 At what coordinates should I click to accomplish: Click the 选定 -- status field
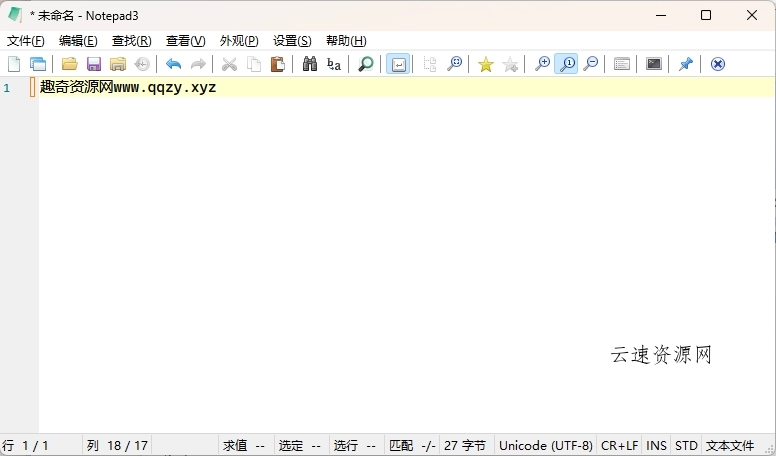click(x=300, y=446)
